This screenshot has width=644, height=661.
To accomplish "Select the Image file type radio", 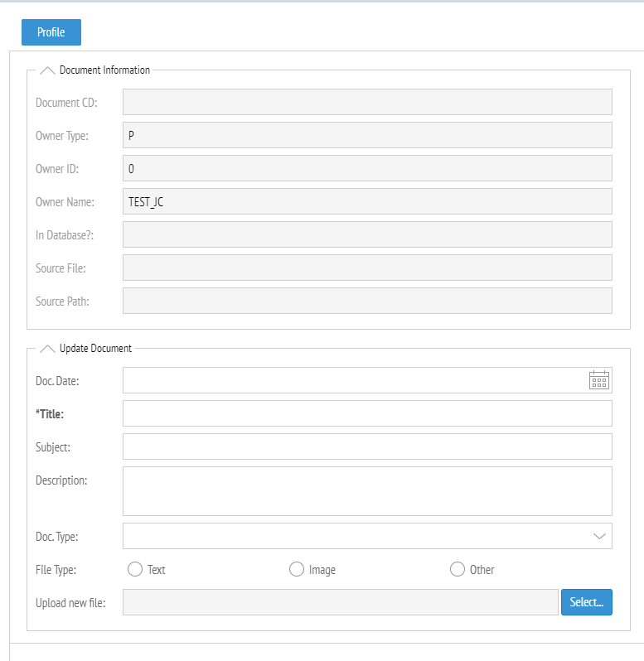I will coord(297,569).
